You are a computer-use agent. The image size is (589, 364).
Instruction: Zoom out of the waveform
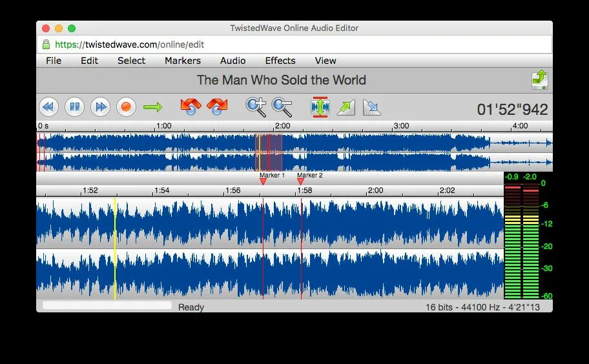[282, 107]
